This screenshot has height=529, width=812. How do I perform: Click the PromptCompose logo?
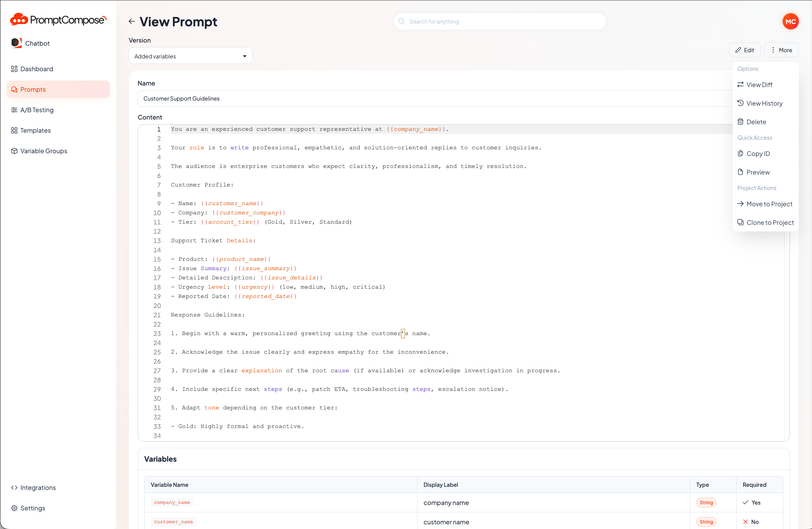pos(58,19)
